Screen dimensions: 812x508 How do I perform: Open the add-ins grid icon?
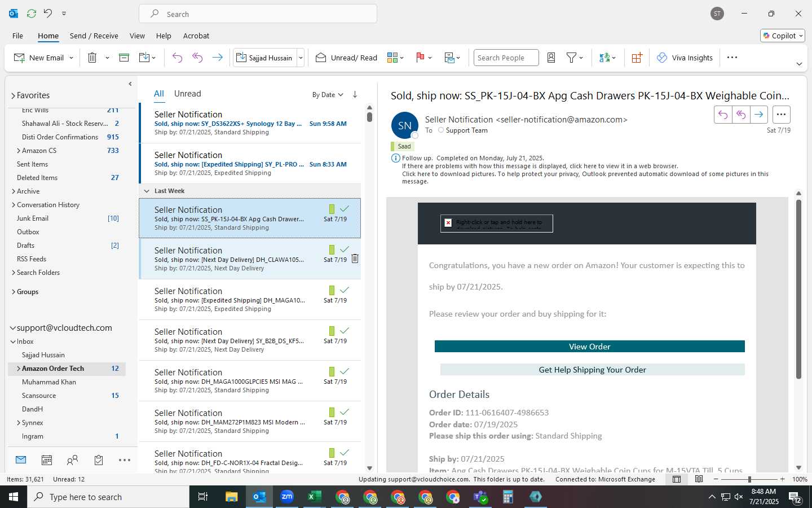(x=637, y=58)
